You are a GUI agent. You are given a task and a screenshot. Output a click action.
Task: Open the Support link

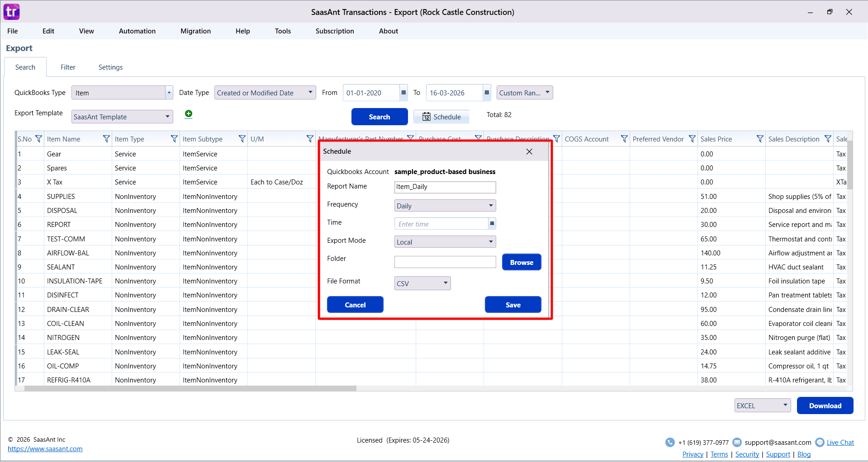[778, 454]
